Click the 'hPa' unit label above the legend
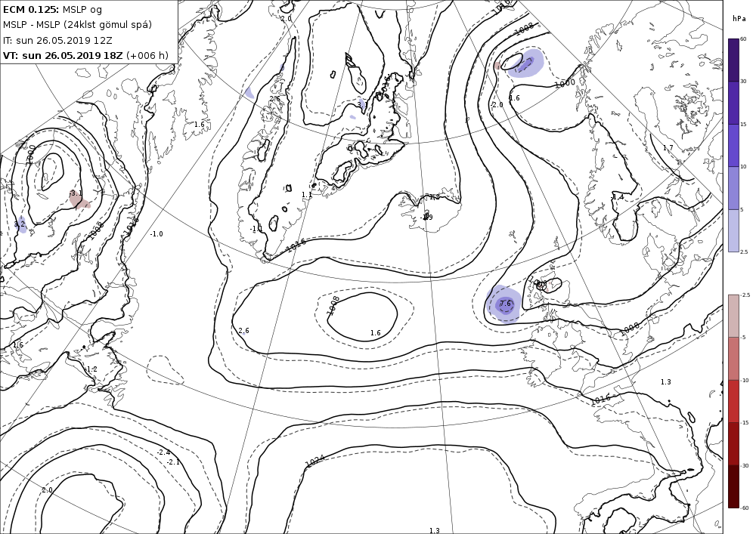 pos(738,19)
